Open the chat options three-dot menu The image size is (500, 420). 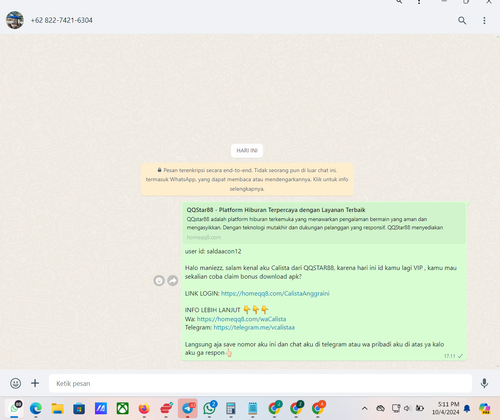click(x=484, y=20)
